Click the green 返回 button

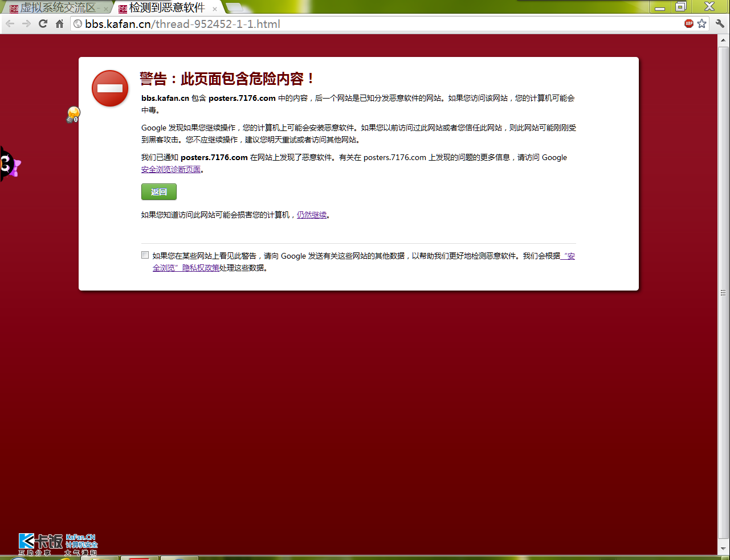[159, 192]
